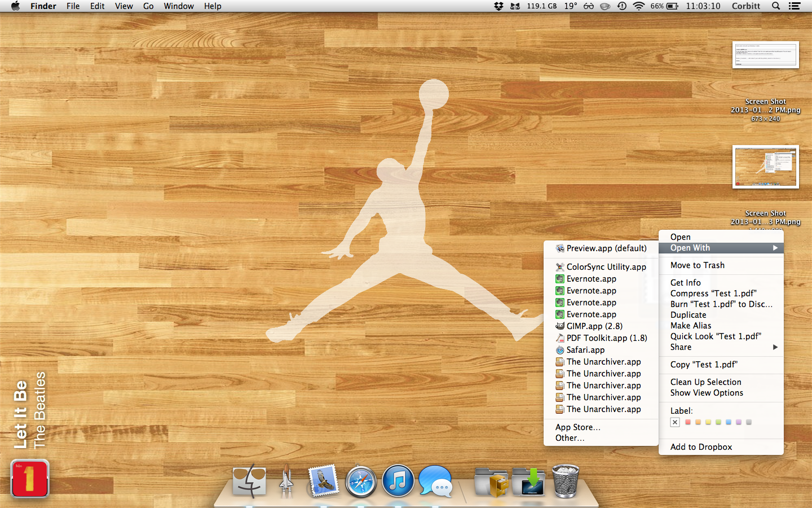Apply the blue label color
This screenshot has height=508, width=812.
click(x=729, y=422)
